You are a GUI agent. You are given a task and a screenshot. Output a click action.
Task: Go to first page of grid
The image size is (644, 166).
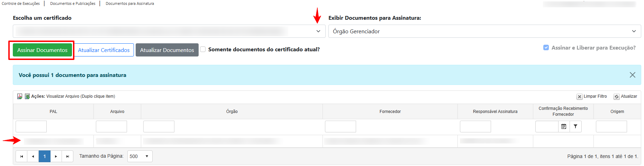coord(21,156)
